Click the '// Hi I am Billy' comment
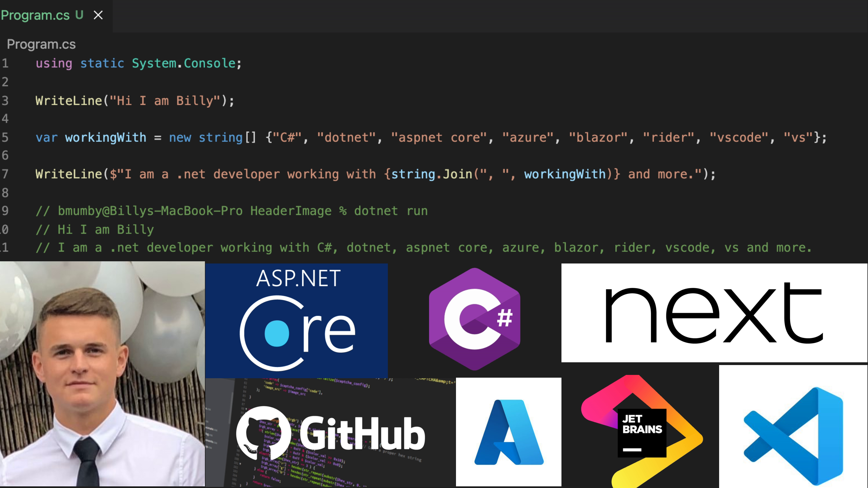The image size is (868, 488). 95,229
